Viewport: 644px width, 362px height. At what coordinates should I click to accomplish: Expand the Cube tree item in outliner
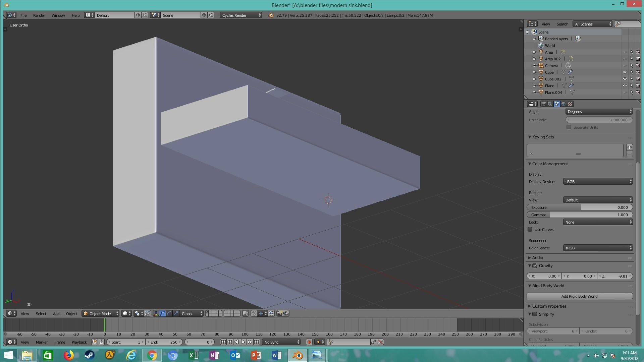coord(534,72)
